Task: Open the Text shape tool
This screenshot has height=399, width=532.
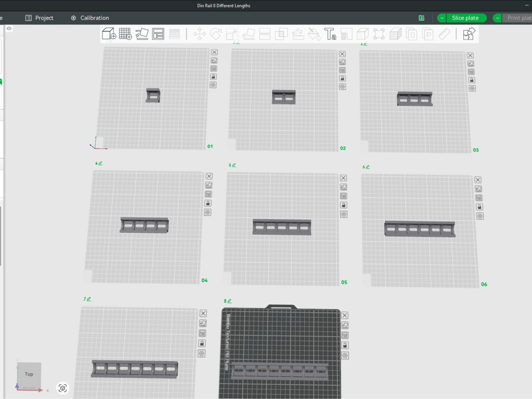Action: [x=330, y=34]
